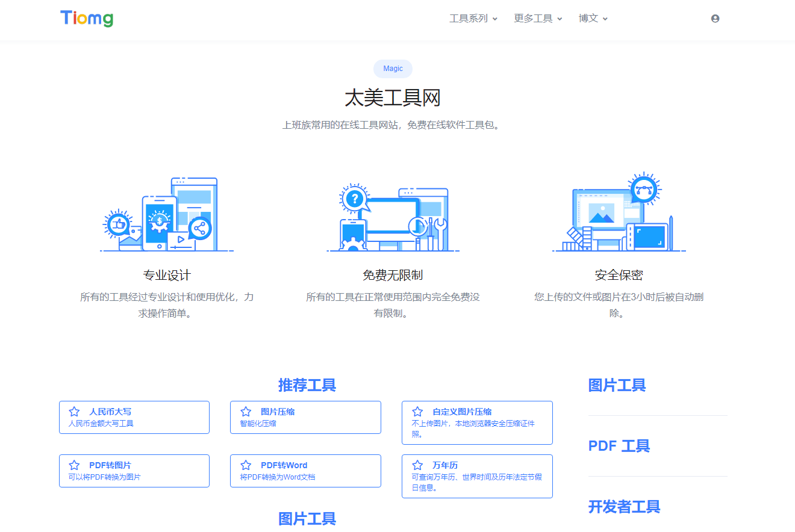Click star icon on PDF转Word card
This screenshot has height=532, width=795.
point(246,465)
